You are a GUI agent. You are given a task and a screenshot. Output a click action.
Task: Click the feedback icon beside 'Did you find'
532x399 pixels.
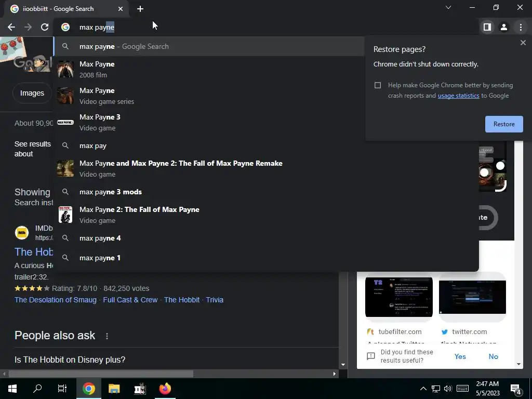click(371, 356)
